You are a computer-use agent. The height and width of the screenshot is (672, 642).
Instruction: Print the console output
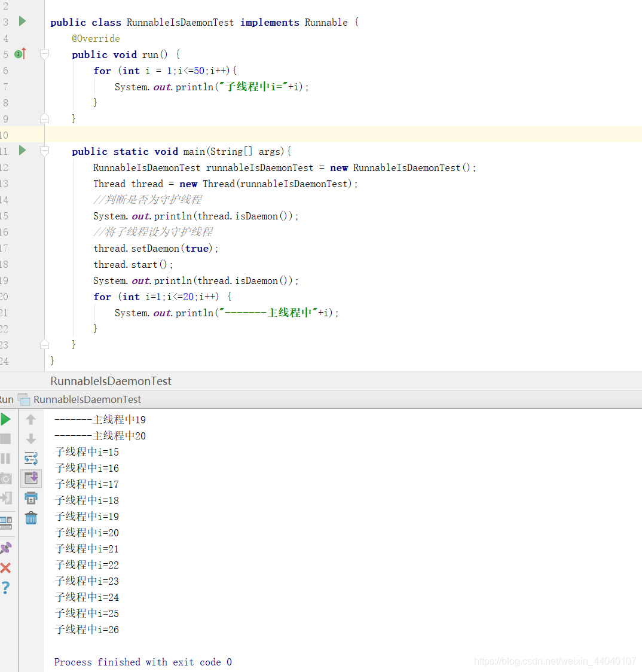pyautogui.click(x=31, y=498)
